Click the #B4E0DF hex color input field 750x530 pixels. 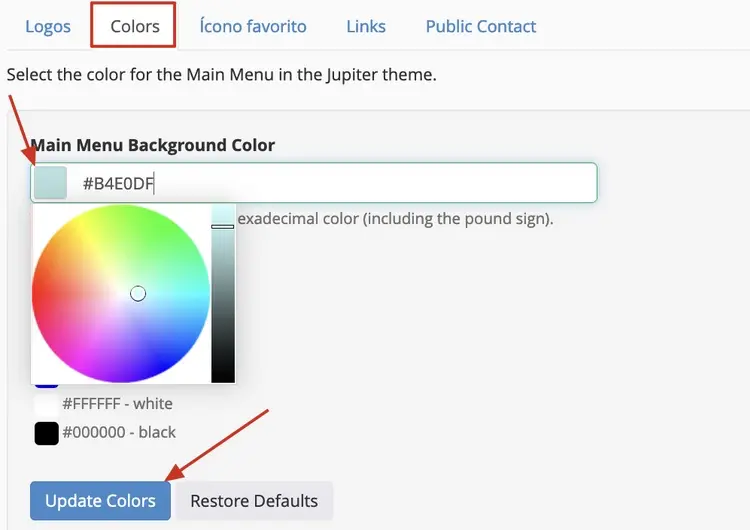coord(314,183)
